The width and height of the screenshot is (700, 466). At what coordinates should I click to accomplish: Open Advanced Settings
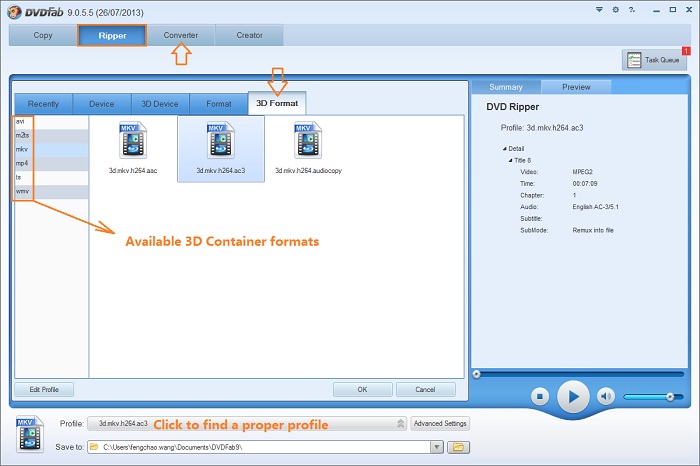440,424
